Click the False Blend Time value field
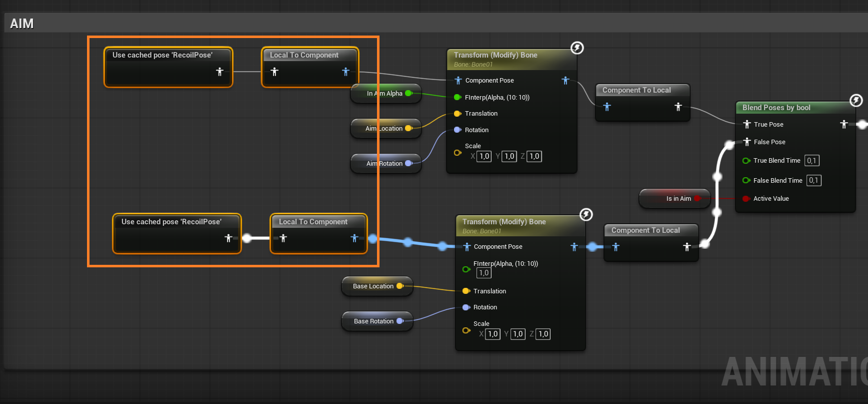 pos(813,181)
